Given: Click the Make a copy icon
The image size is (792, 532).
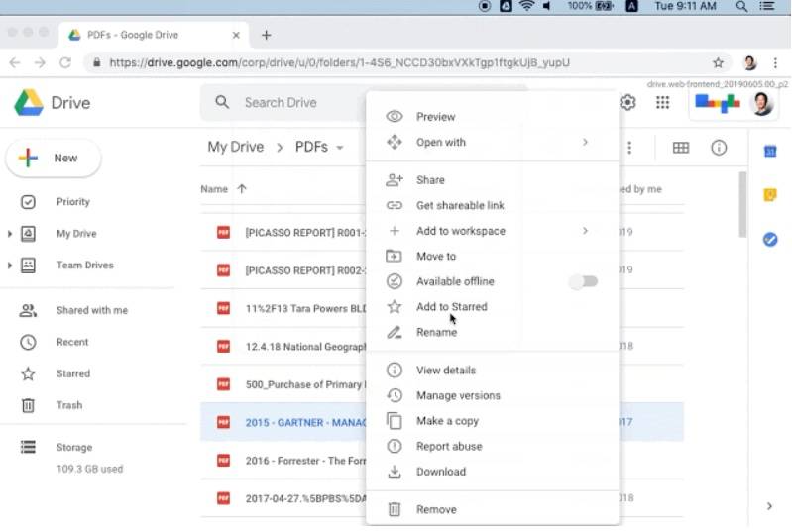Looking at the screenshot, I should 394,421.
